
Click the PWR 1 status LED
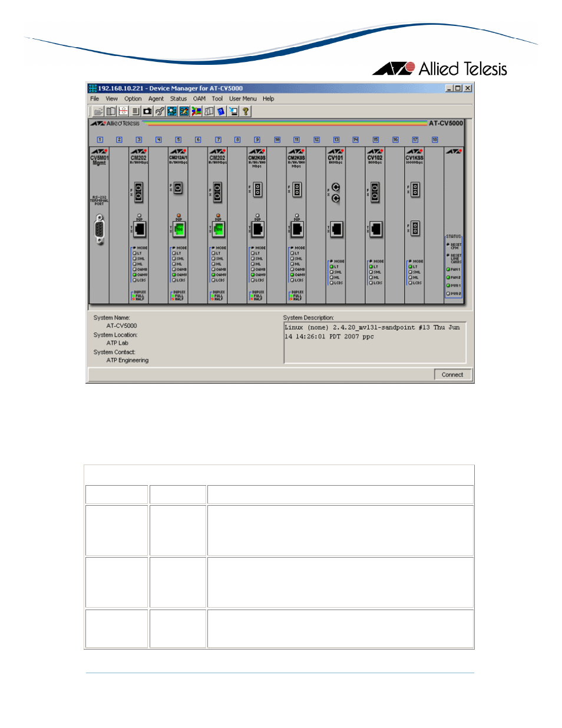pos(448,286)
